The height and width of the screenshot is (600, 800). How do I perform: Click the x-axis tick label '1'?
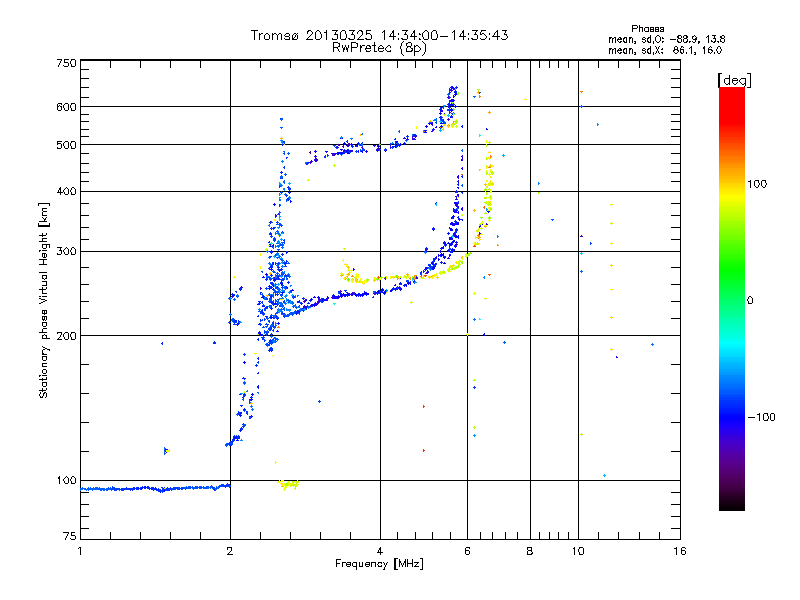click(80, 551)
